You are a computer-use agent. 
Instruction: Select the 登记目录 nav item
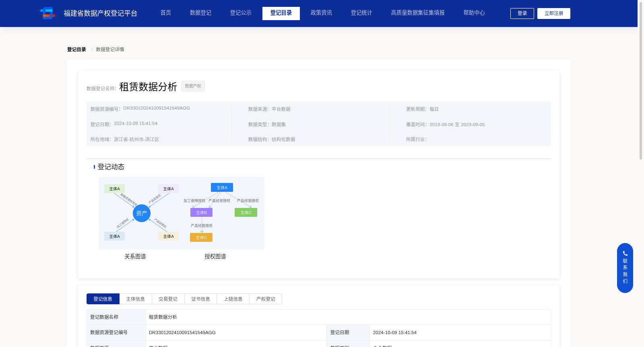(281, 13)
